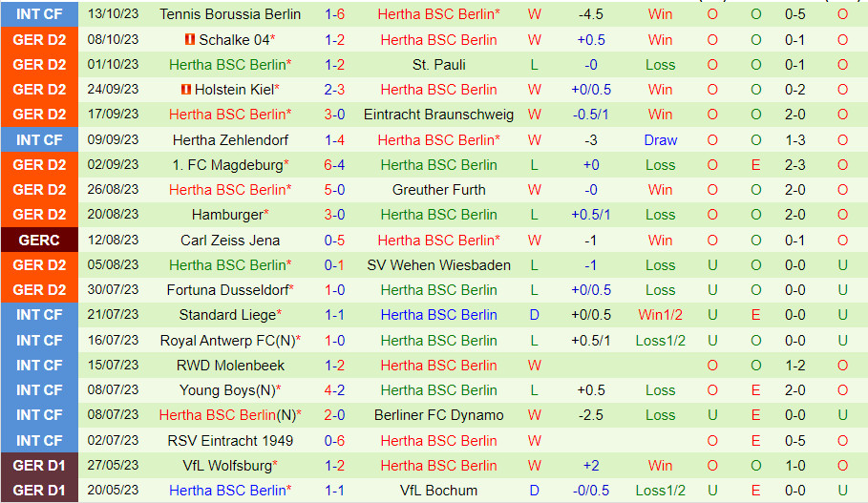Click the 5-0 score against Greuther Furth
868x503 pixels.
pyautogui.click(x=334, y=189)
